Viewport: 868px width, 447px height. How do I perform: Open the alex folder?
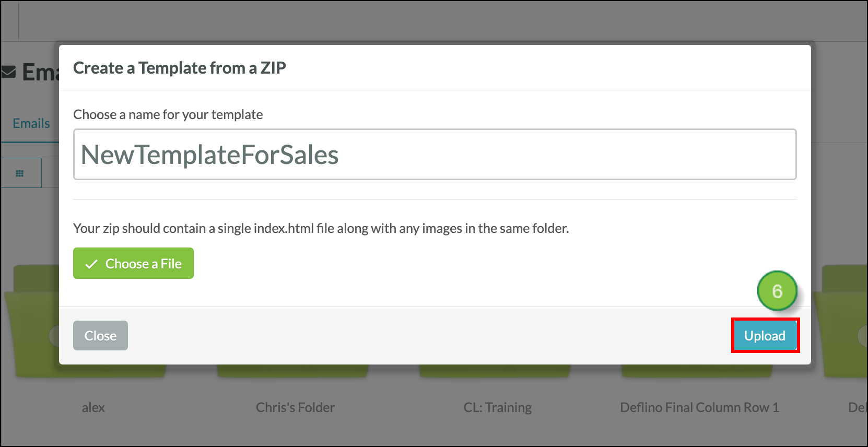click(x=93, y=407)
